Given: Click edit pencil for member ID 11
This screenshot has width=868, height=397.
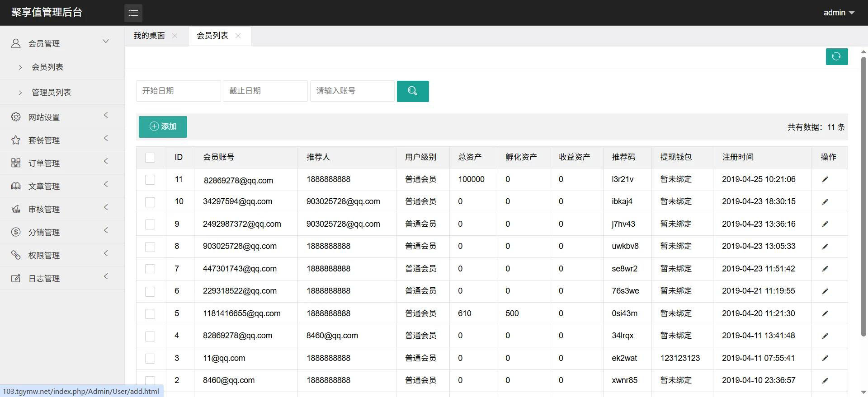Looking at the screenshot, I should [x=825, y=180].
